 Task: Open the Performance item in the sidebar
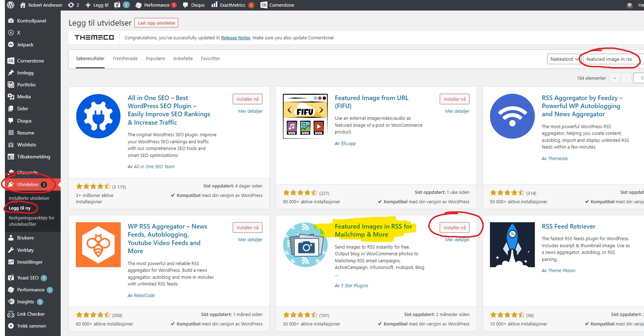point(31,290)
